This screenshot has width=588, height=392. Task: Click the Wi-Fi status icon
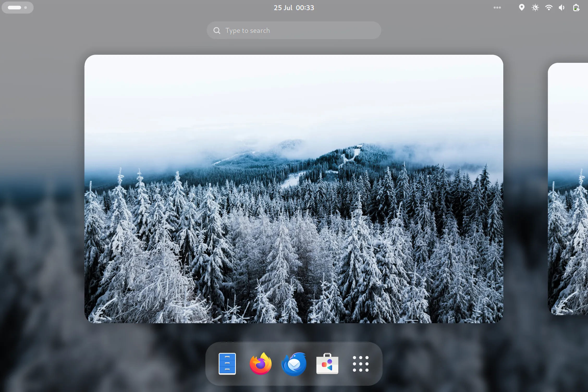[x=548, y=8]
